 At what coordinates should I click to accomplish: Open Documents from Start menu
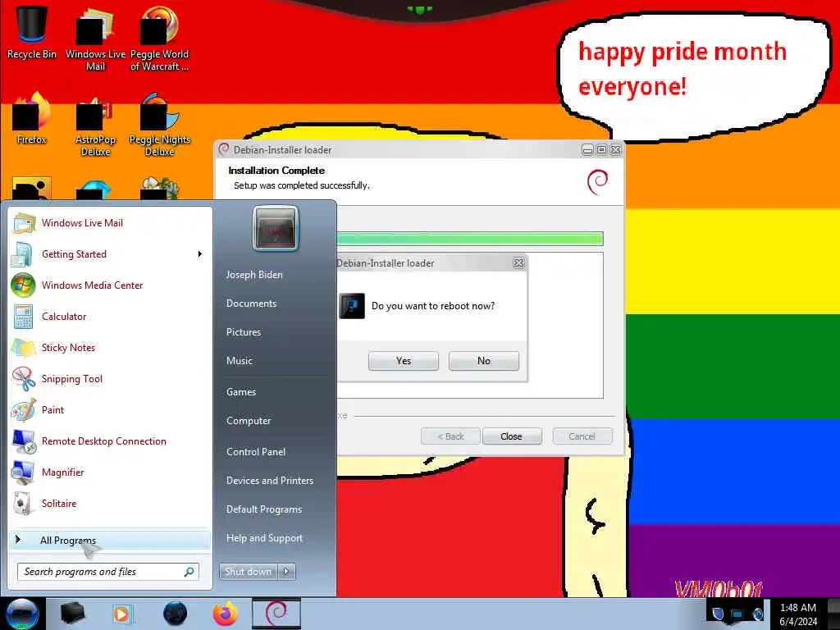tap(251, 304)
